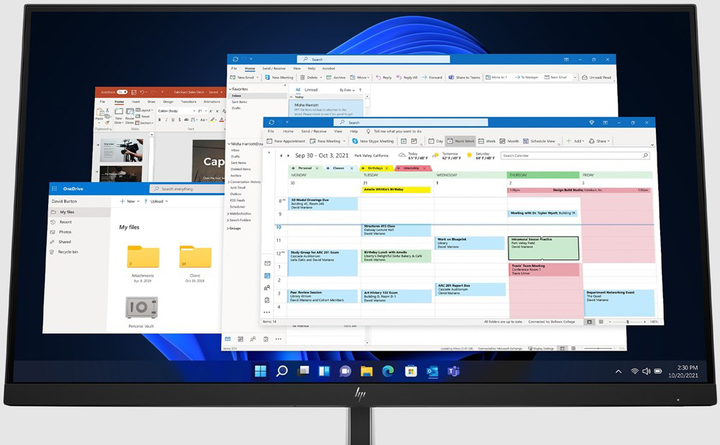The image size is (720, 445).
Task: Select Sent Items under Favorites
Action: [239, 102]
